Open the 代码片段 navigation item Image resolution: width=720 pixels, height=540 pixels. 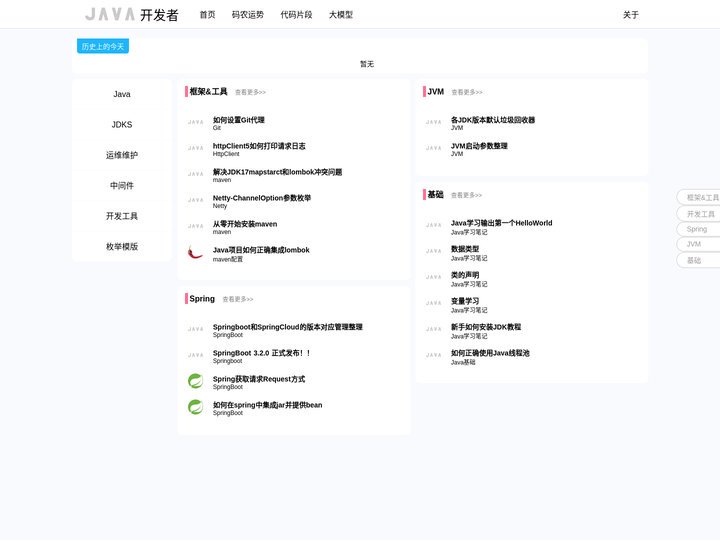[x=296, y=15]
